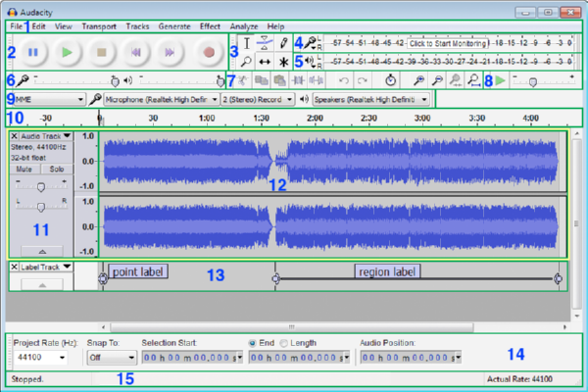Image resolution: width=588 pixels, height=392 pixels.
Task: Open the Tracks menu
Action: click(137, 26)
